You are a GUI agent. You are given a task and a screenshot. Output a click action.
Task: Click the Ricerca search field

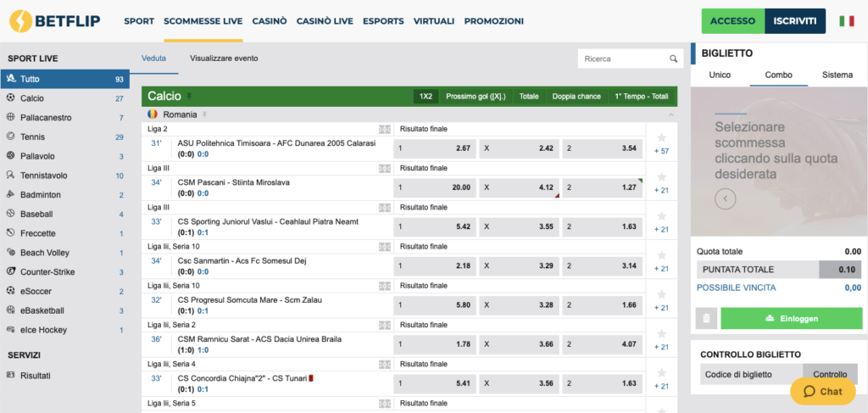(623, 59)
